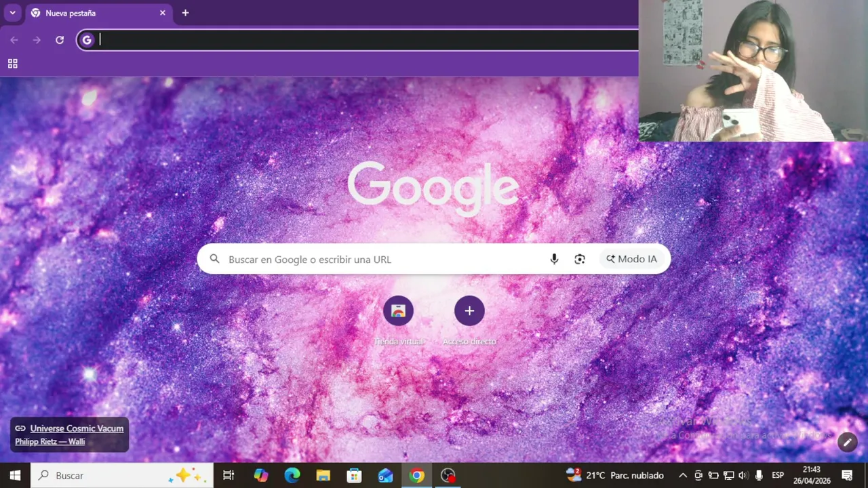The height and width of the screenshot is (488, 868).
Task: Go forward with the forward arrow
Action: [x=37, y=40]
